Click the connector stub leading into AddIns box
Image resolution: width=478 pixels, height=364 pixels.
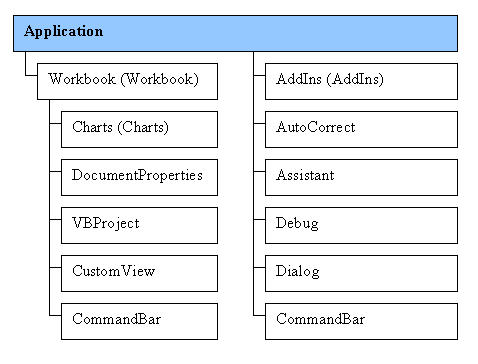[x=259, y=76]
